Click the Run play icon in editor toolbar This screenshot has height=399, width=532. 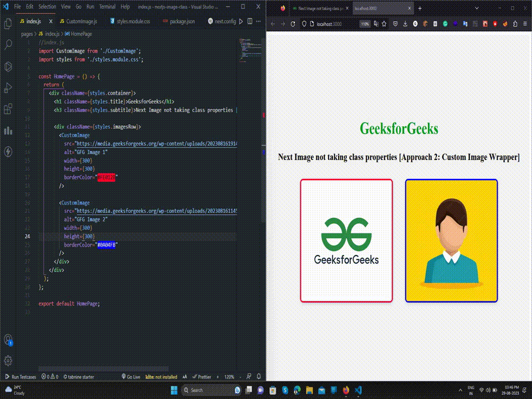(241, 22)
